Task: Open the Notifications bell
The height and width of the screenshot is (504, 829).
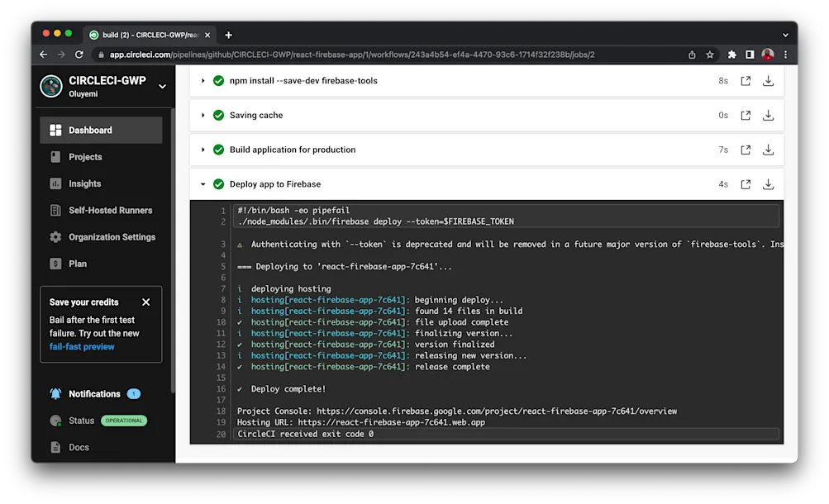Action: (55, 394)
